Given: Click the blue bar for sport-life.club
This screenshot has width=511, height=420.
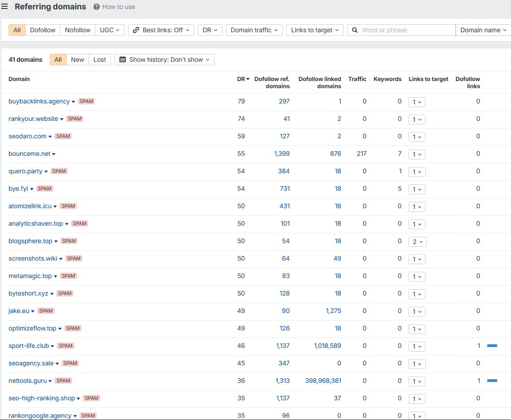Looking at the screenshot, I should 492,346.
